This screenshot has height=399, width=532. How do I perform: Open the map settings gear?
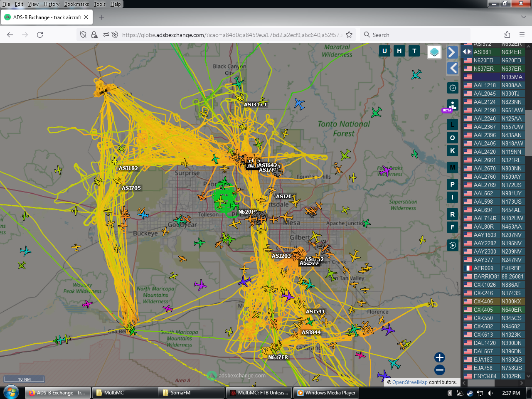click(453, 88)
